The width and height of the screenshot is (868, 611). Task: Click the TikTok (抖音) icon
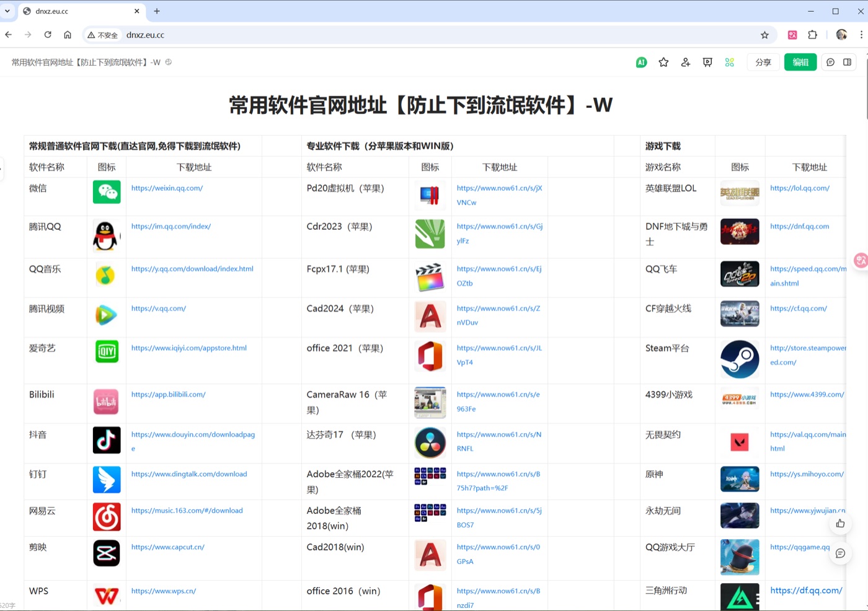107,441
